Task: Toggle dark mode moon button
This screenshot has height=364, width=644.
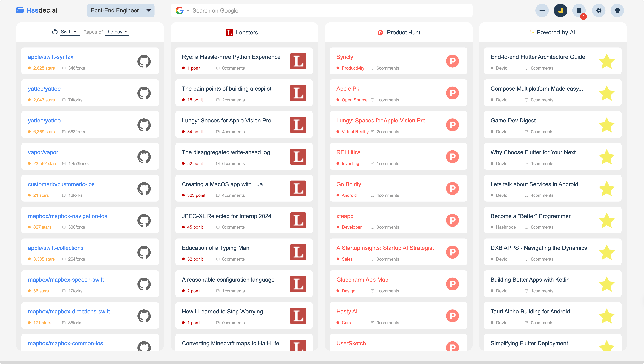Action: (x=560, y=10)
